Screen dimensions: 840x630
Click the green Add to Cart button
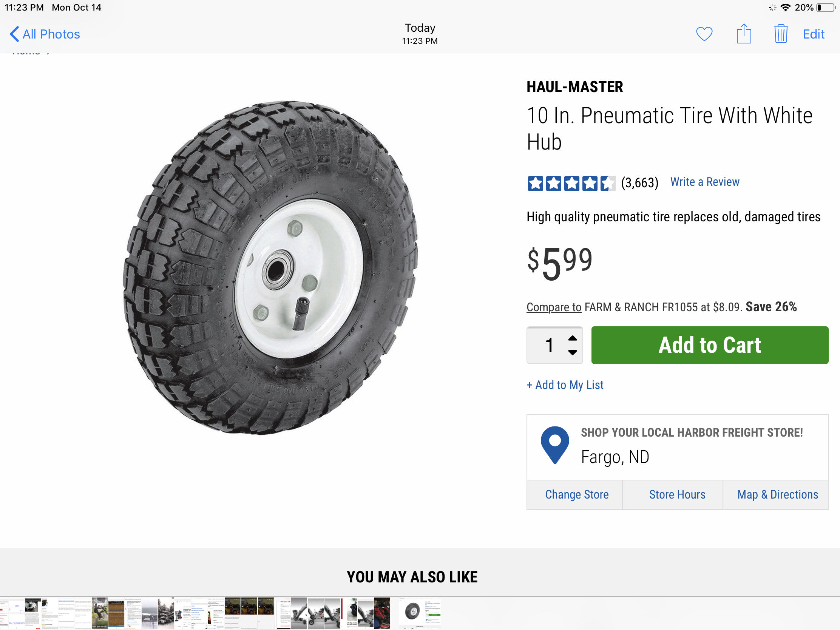(x=709, y=345)
